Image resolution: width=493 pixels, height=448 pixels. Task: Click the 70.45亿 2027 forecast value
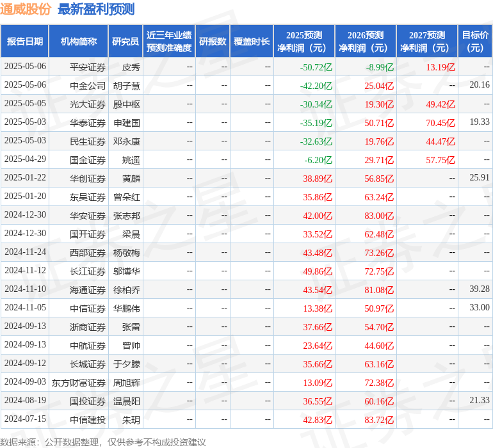440,122
